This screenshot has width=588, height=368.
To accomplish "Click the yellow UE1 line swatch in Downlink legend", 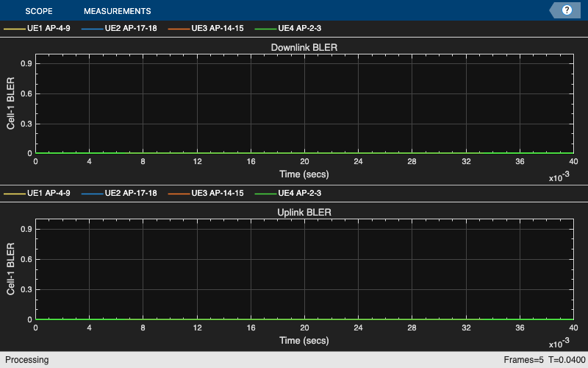I will click(x=15, y=29).
